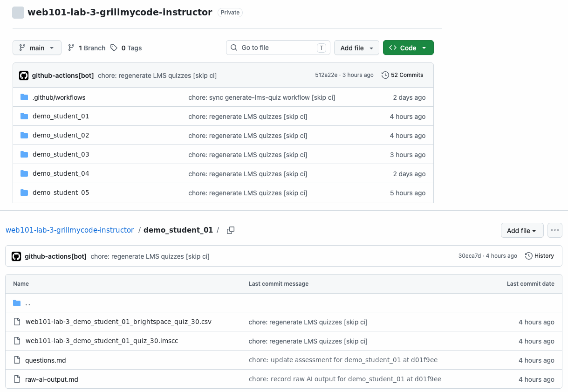This screenshot has width=568, height=392.
Task: Click commit hash 512a22e
Action: pos(326,75)
